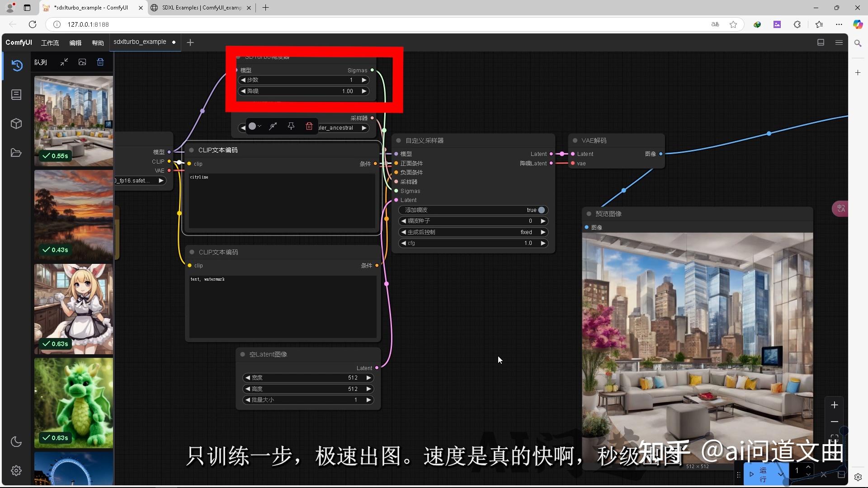Toggle 添加噪波 to false
Viewport: 868px width, 488px height.
point(541,210)
